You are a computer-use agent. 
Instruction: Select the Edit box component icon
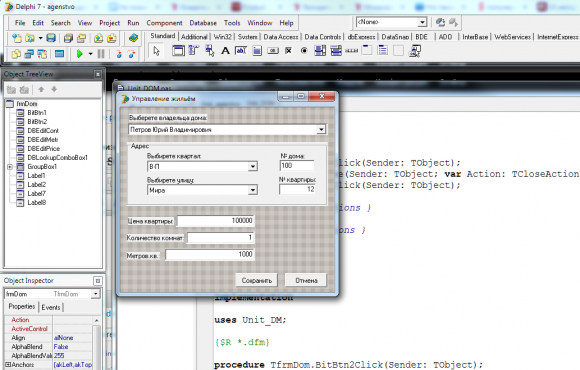(x=241, y=51)
